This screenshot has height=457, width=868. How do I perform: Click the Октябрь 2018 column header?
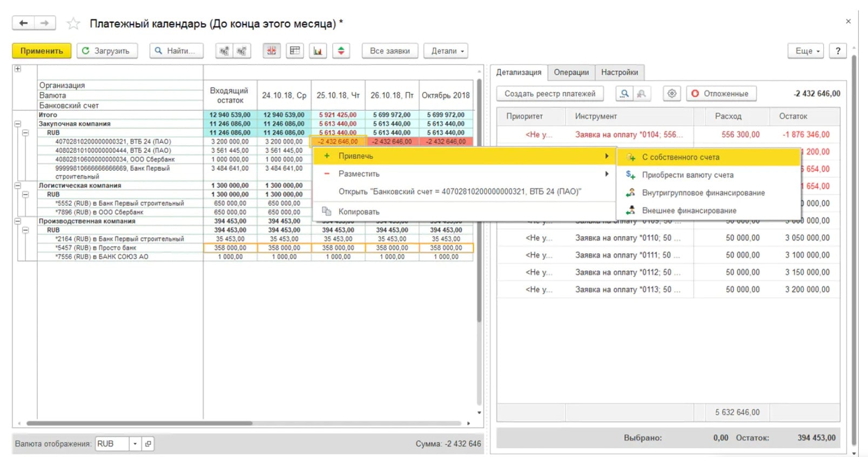(x=446, y=95)
